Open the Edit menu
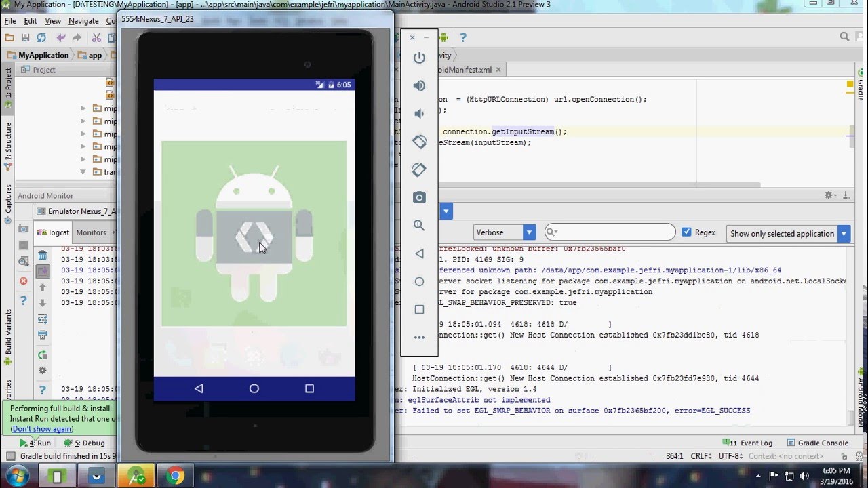This screenshot has width=868, height=488. pyautogui.click(x=31, y=21)
